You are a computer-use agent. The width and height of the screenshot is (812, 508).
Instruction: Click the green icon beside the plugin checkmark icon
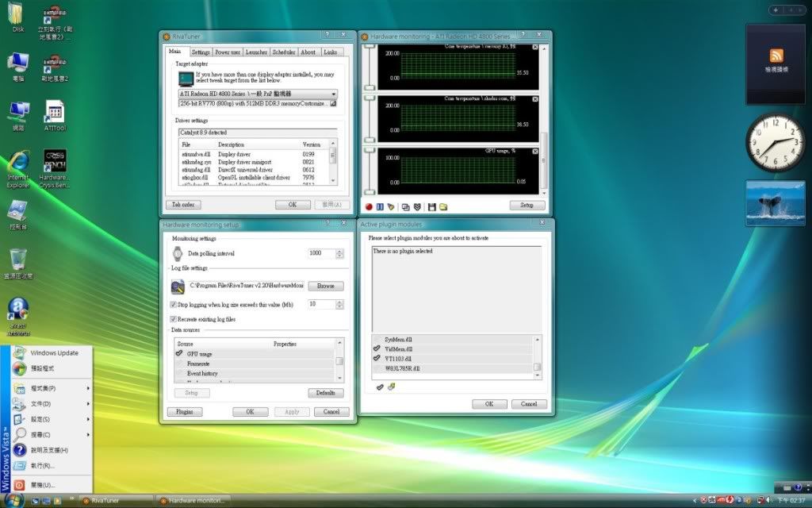pos(392,387)
